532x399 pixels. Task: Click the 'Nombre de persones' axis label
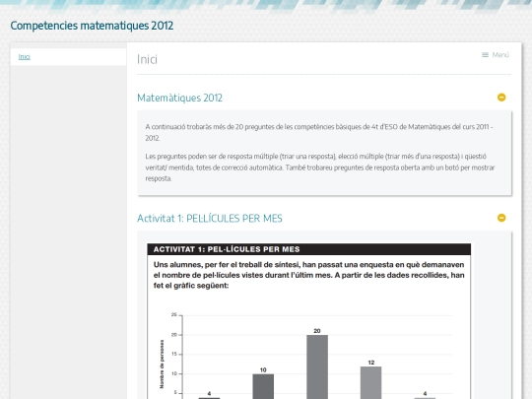tap(162, 365)
